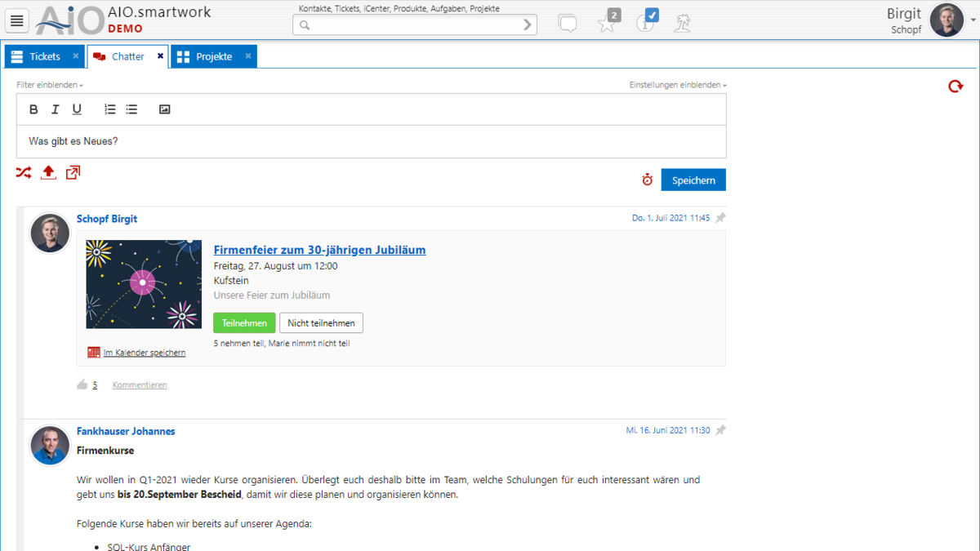
Task: Toggle bold text formatting
Action: pos(33,109)
